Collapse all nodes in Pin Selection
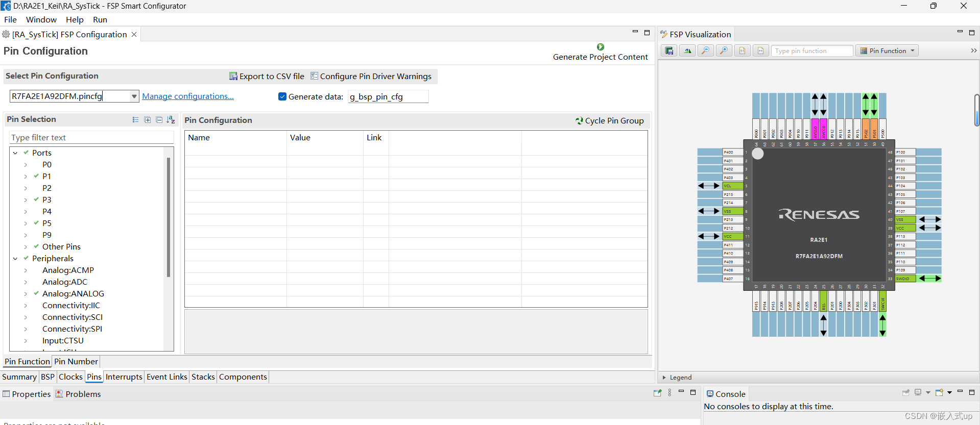980x425 pixels. point(159,120)
